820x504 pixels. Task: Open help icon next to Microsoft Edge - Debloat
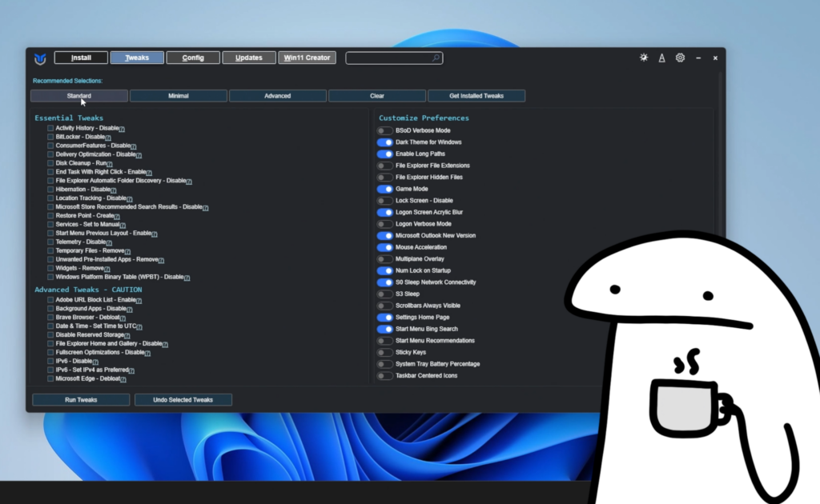pos(123,379)
